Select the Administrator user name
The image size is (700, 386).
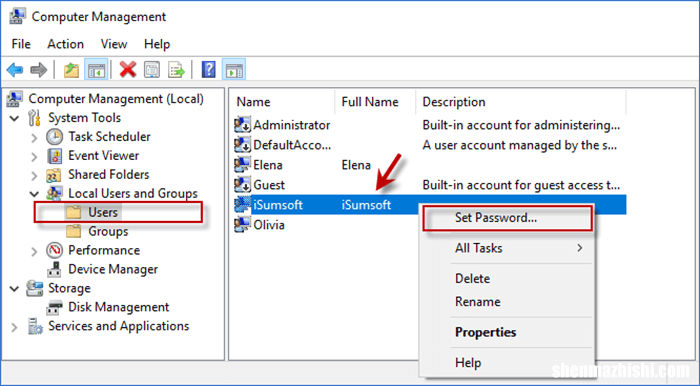pyautogui.click(x=292, y=125)
